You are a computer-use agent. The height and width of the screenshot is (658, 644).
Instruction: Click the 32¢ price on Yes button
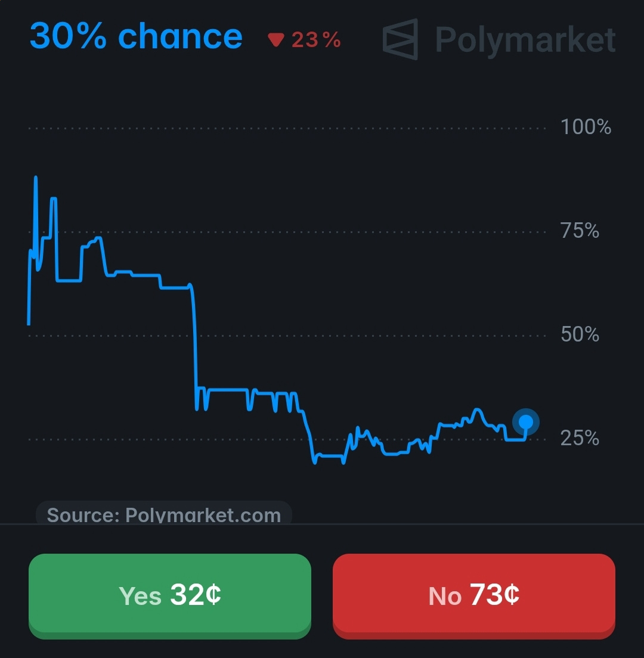click(x=195, y=595)
